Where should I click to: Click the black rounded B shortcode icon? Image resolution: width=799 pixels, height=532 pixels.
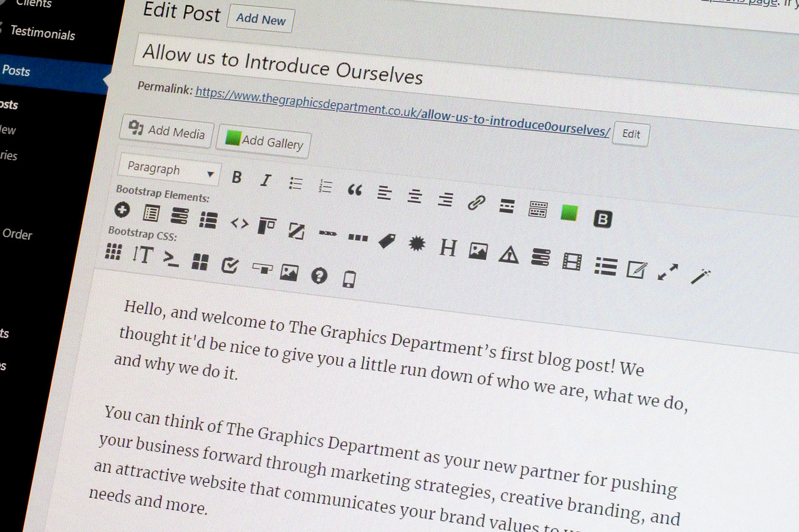coord(602,219)
